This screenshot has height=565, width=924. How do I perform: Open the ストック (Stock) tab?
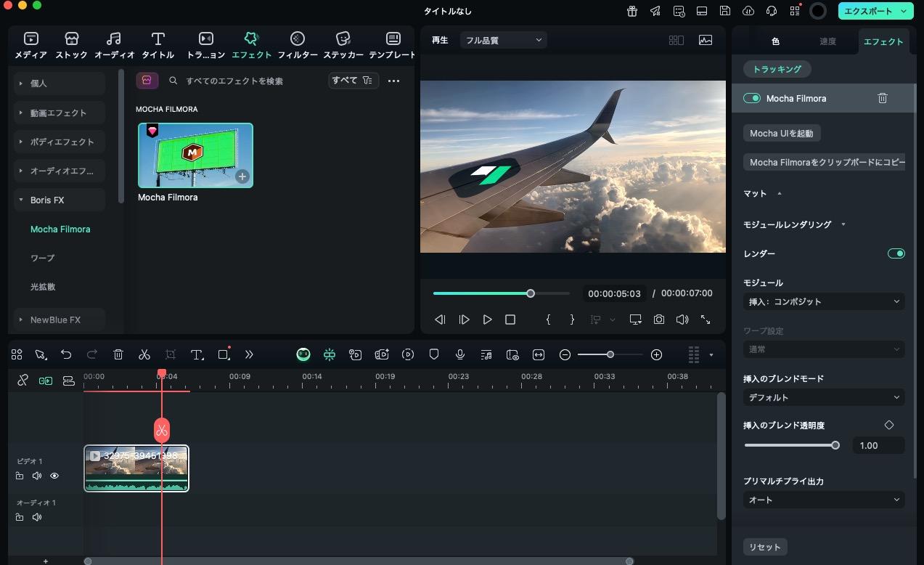pyautogui.click(x=72, y=45)
